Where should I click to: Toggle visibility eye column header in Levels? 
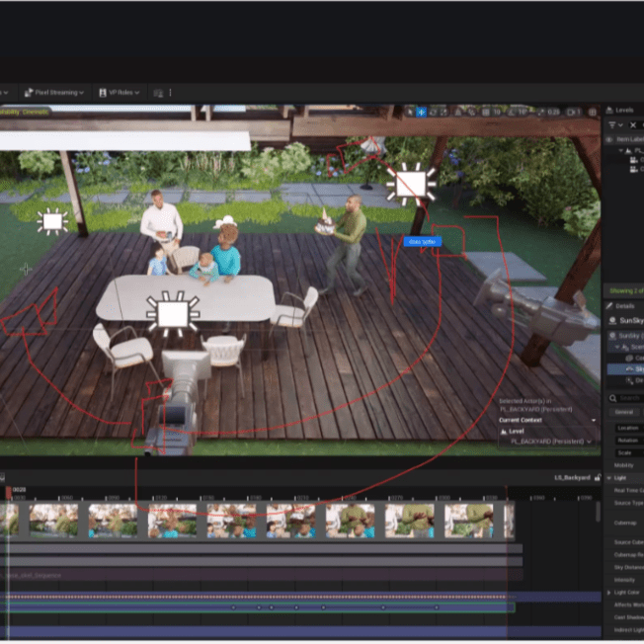tap(609, 139)
